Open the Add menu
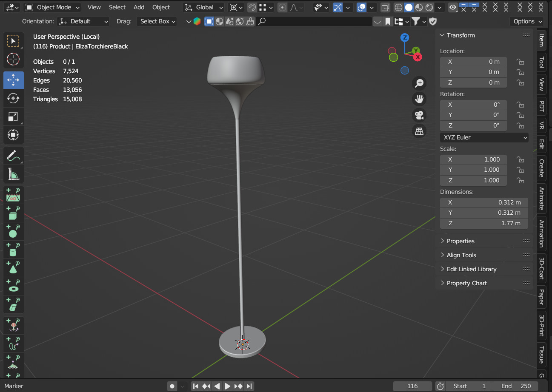Screen dimensions: 552x392 pyautogui.click(x=139, y=7)
